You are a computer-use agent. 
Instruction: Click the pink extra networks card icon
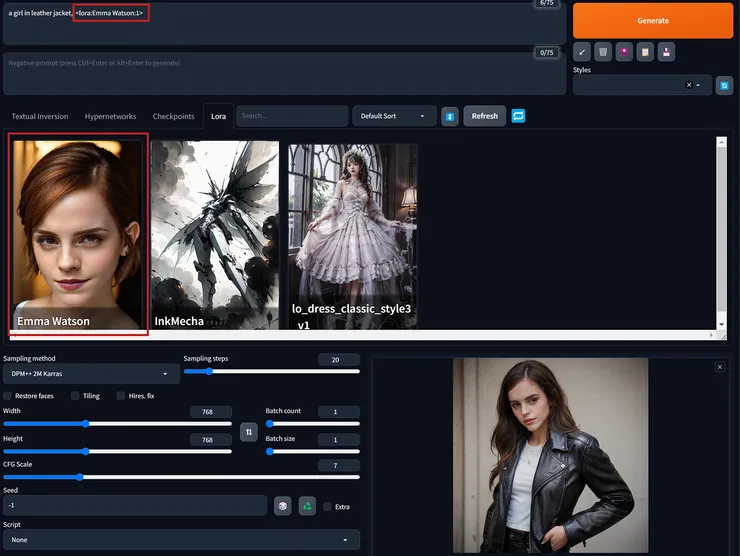click(624, 51)
